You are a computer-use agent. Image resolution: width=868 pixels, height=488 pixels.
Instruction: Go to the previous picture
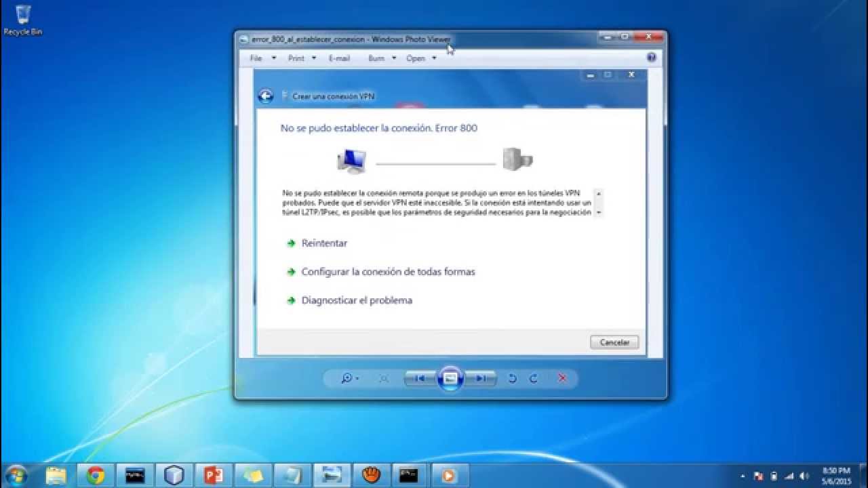[x=420, y=378]
